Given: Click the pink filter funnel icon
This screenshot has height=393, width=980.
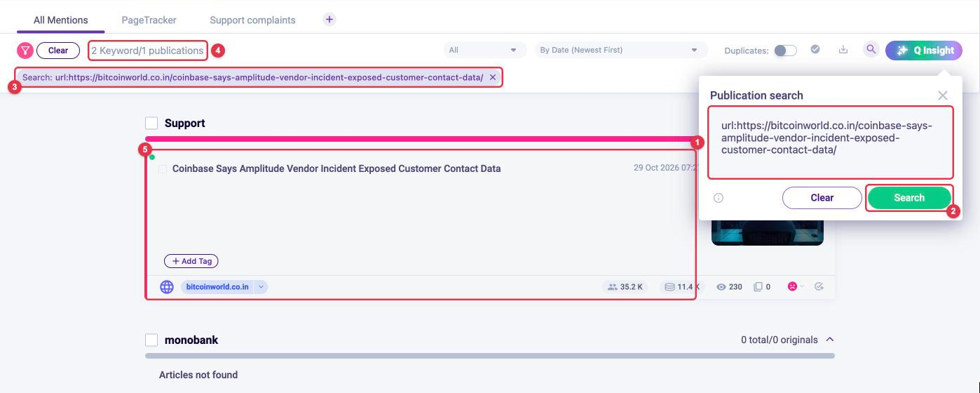Looking at the screenshot, I should (x=25, y=51).
